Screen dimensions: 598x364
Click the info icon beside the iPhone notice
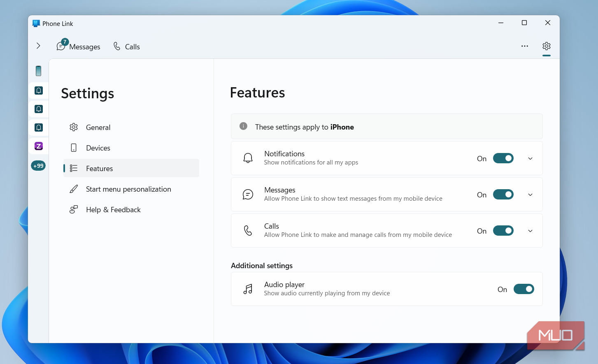(243, 126)
